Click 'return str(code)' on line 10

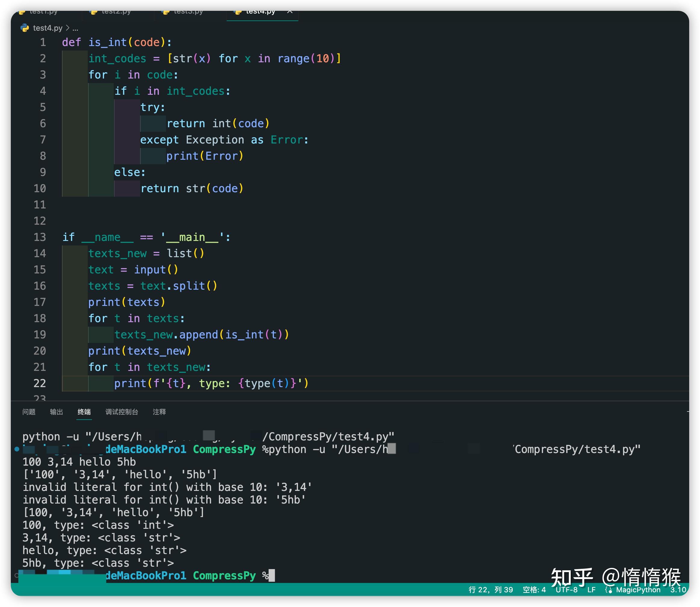[192, 189]
